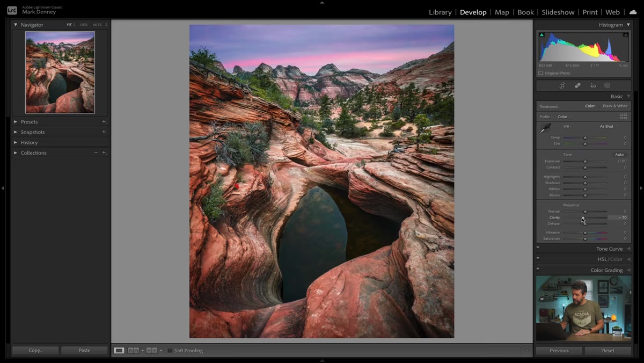Click the Paste button
644x363 pixels.
click(84, 351)
